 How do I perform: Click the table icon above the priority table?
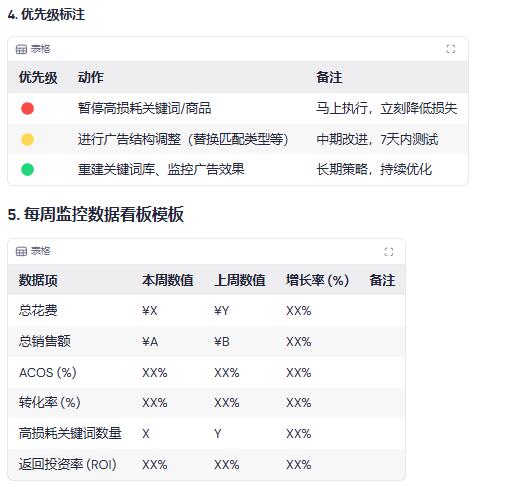(x=21, y=49)
